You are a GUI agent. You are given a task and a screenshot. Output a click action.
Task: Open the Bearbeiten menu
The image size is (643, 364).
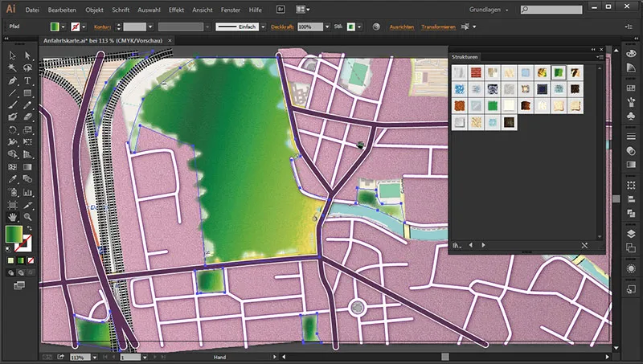pyautogui.click(x=62, y=10)
